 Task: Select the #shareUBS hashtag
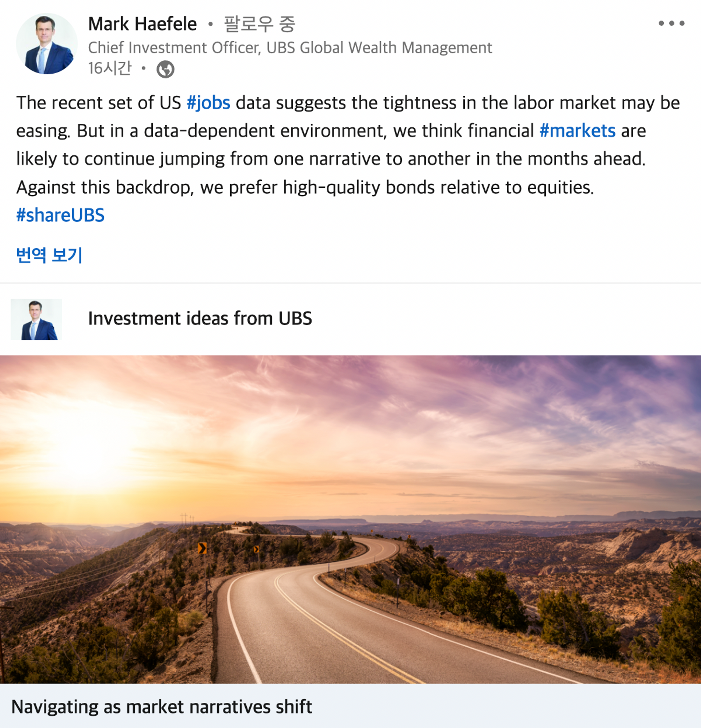tap(61, 216)
